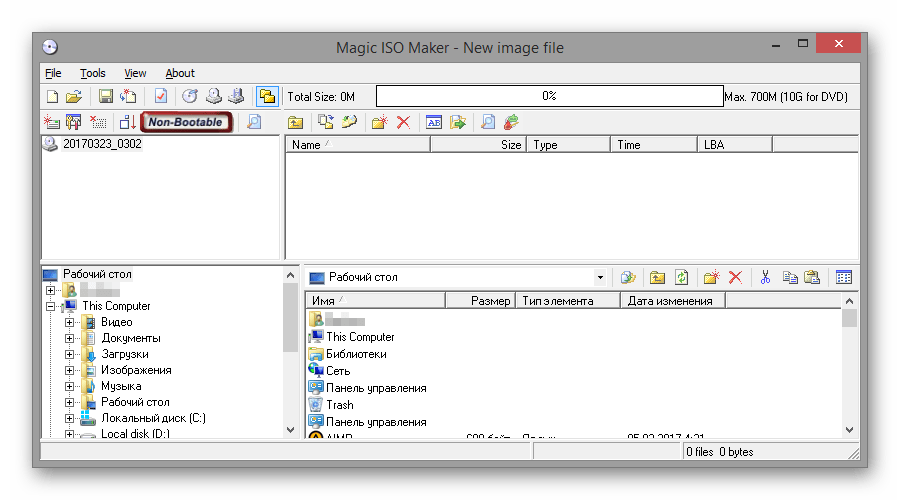
Task: Click the refresh icon in file browser toolbar
Action: pyautogui.click(x=682, y=278)
